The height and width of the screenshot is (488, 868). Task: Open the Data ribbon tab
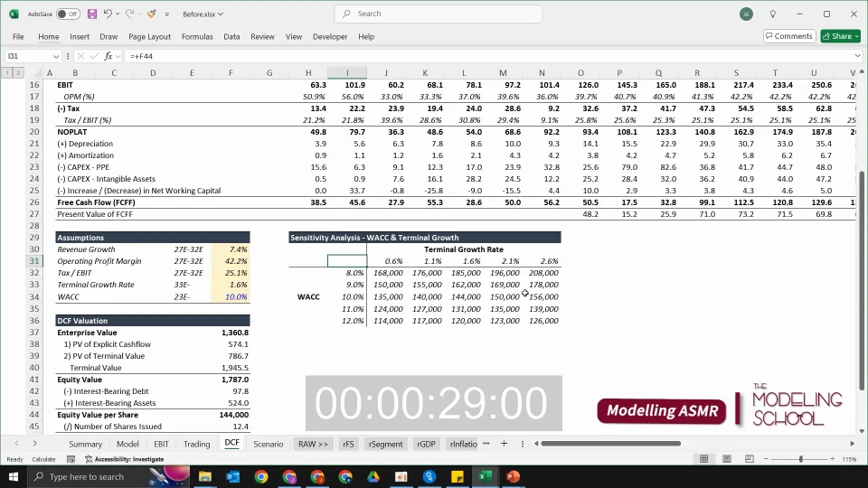(231, 36)
